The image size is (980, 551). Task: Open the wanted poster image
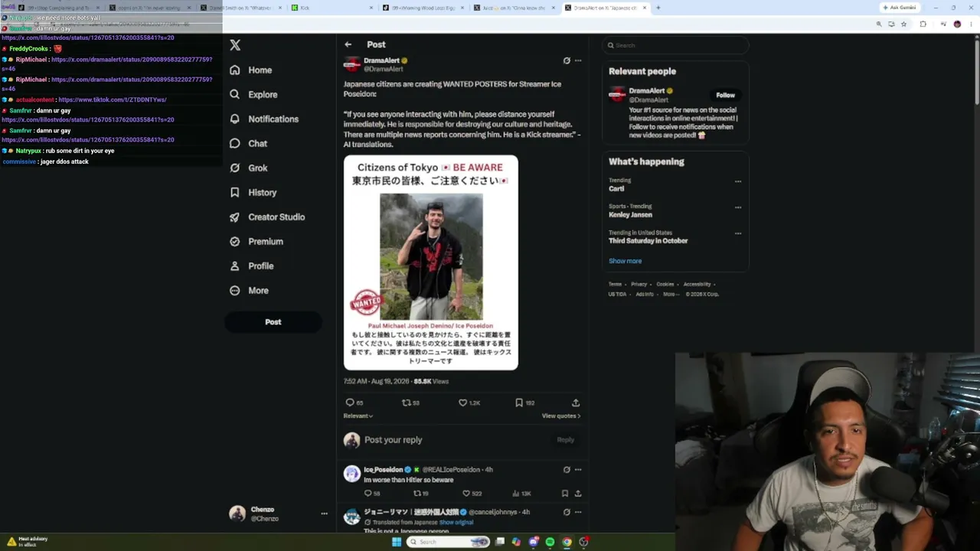click(x=431, y=262)
